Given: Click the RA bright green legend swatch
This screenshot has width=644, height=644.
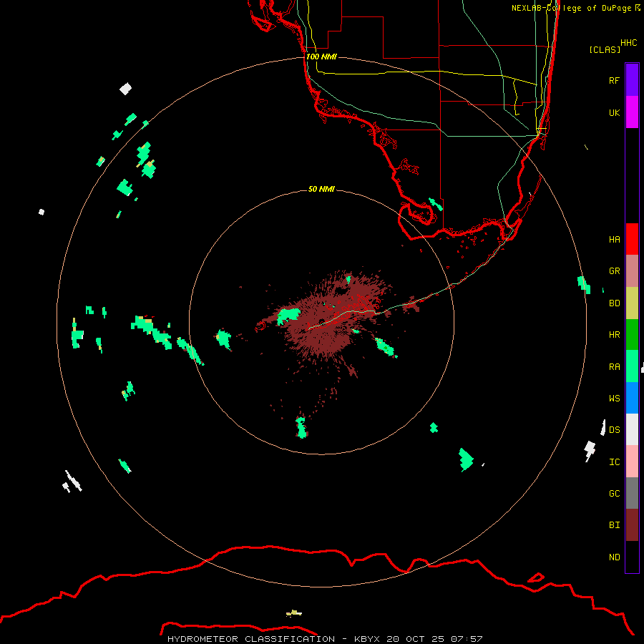Looking at the screenshot, I should pyautogui.click(x=632, y=366).
